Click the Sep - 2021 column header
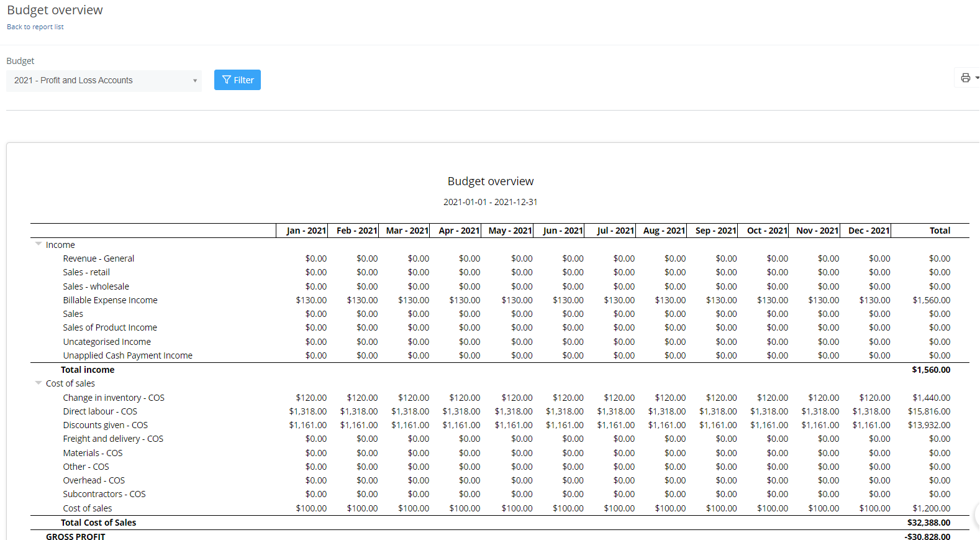 712,231
